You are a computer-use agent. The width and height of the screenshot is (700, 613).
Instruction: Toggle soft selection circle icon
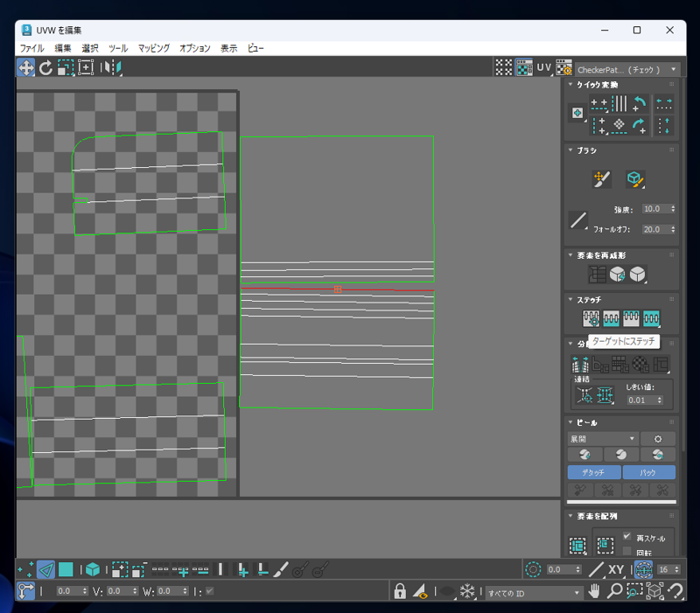(533, 570)
